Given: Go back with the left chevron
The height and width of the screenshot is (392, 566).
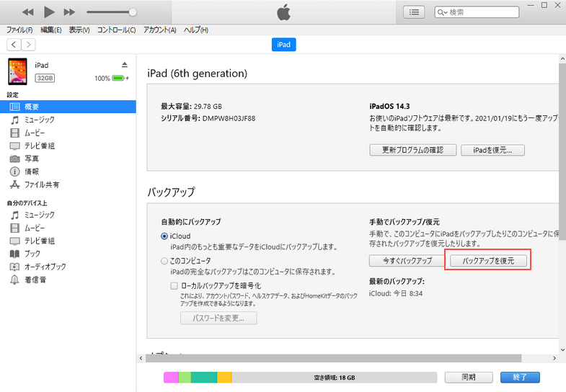Looking at the screenshot, I should click(14, 45).
